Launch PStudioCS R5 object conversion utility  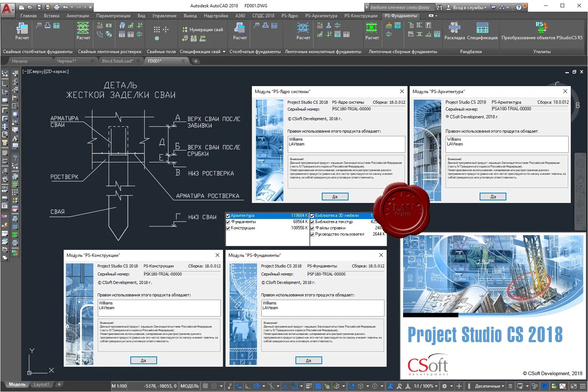point(542,31)
